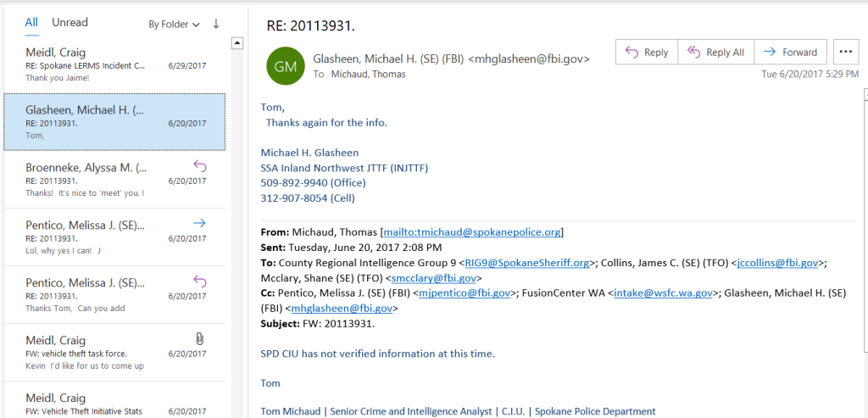The width and height of the screenshot is (868, 418).
Task: Click the message list scroll up arrow
Action: pos(238,42)
